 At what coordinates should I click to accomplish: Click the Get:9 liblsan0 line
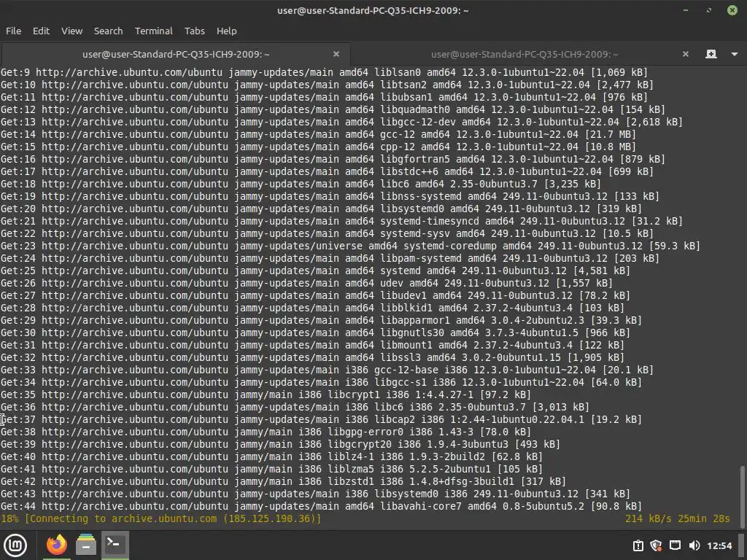coord(324,72)
